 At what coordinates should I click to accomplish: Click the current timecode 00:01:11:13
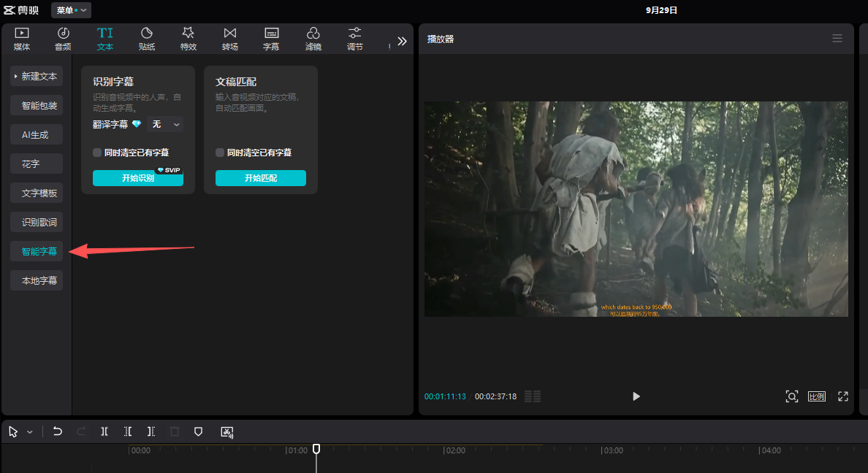point(445,396)
